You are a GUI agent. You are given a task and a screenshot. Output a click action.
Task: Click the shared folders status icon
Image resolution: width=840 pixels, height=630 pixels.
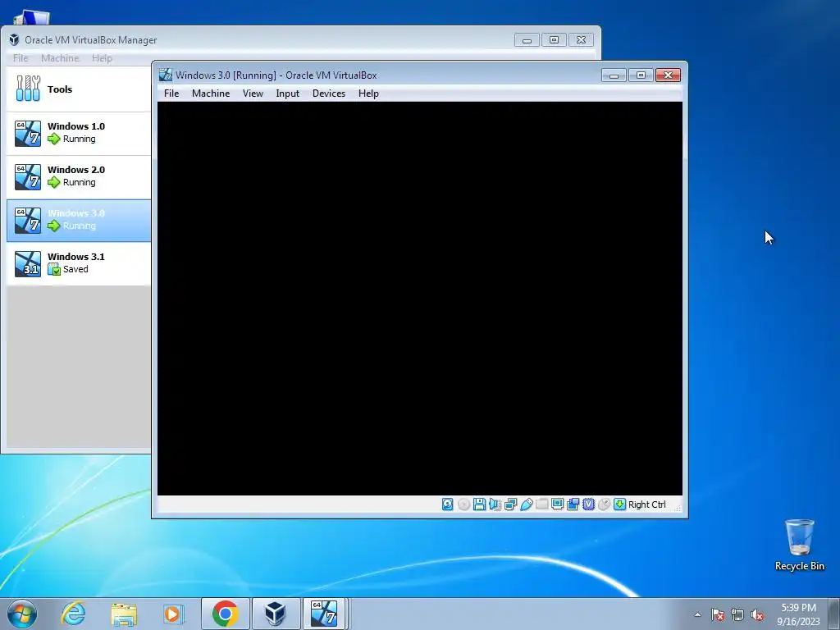pyautogui.click(x=541, y=504)
